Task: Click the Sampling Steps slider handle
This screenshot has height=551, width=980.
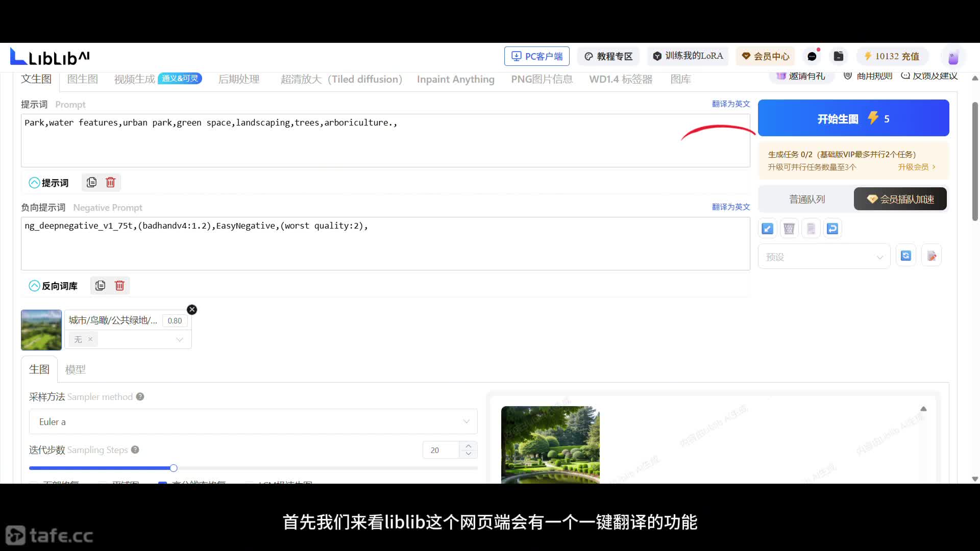Action: (x=174, y=468)
